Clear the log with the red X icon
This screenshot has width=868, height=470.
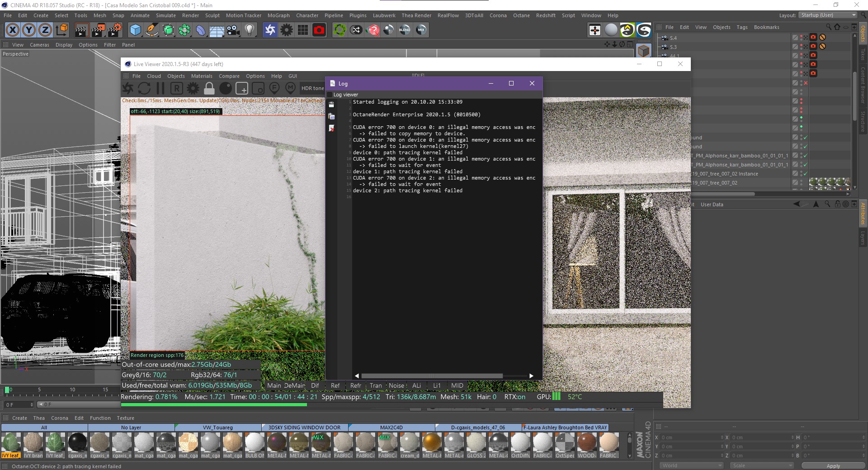coord(331,128)
